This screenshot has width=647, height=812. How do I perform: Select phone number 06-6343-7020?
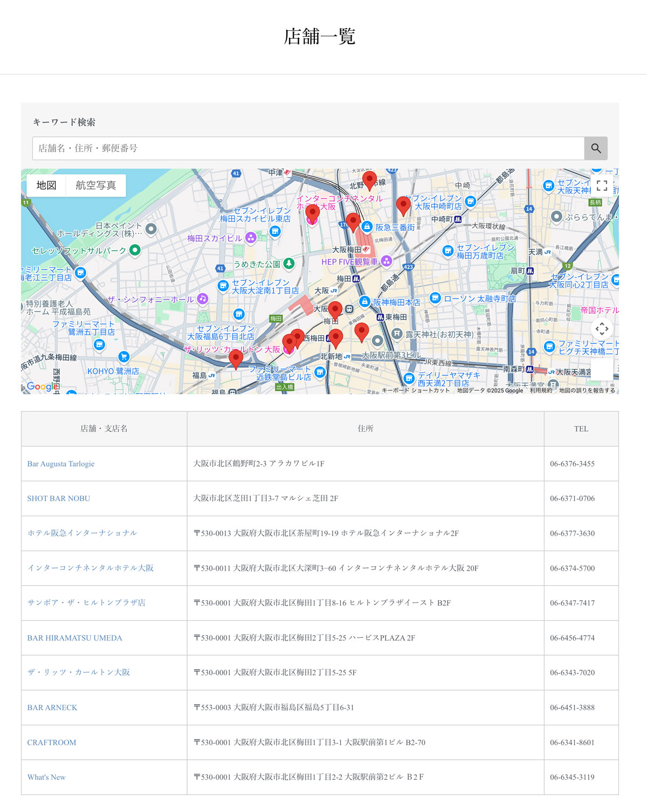click(573, 673)
